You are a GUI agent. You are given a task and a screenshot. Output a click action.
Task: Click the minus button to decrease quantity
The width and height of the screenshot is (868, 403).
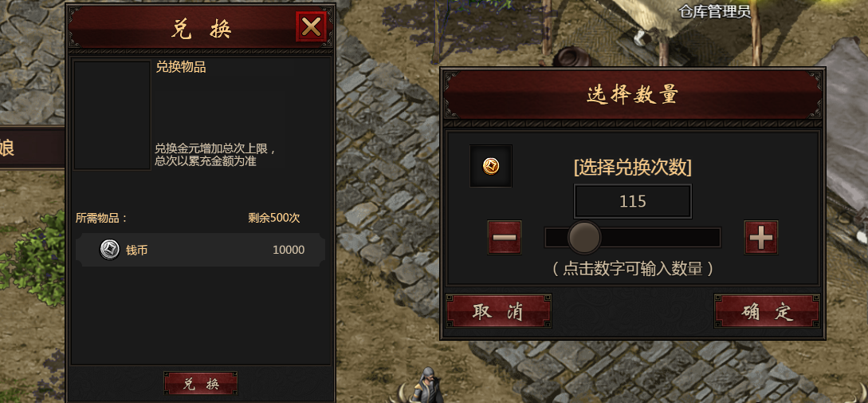point(505,237)
